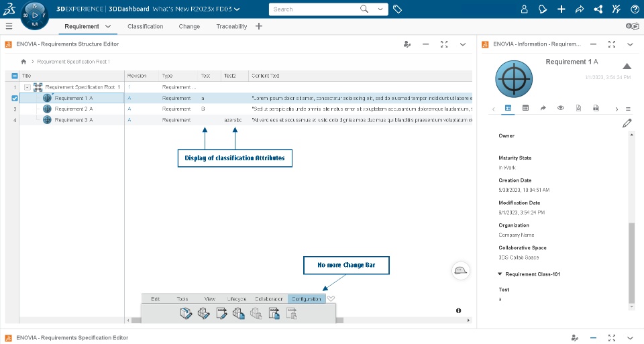The width and height of the screenshot is (644, 344).
Task: Click the user edit icon in Requirements Structure Editor header
Action: [x=407, y=44]
